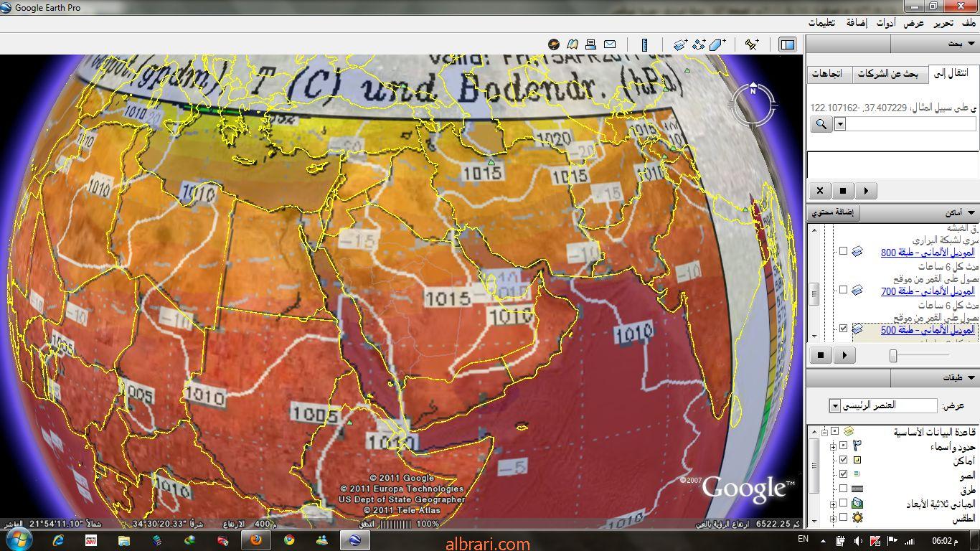The width and height of the screenshot is (980, 551).
Task: Open the أدوات Tools menu
Action: click(x=885, y=23)
